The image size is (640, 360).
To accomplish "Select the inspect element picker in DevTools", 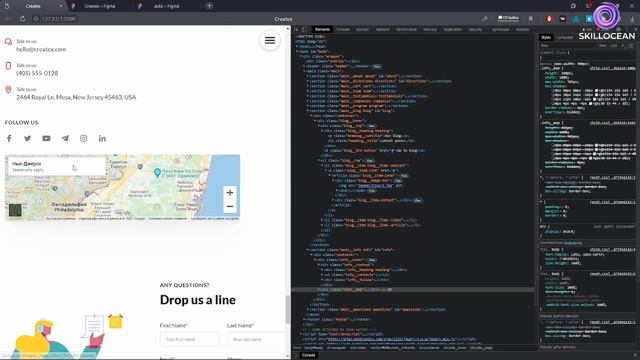I will pos(297,29).
